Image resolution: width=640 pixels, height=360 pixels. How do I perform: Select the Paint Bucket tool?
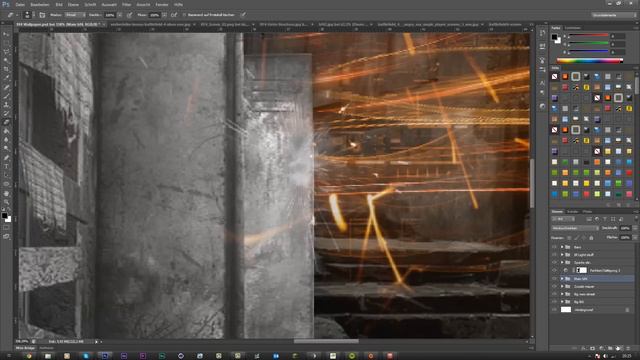point(6,131)
